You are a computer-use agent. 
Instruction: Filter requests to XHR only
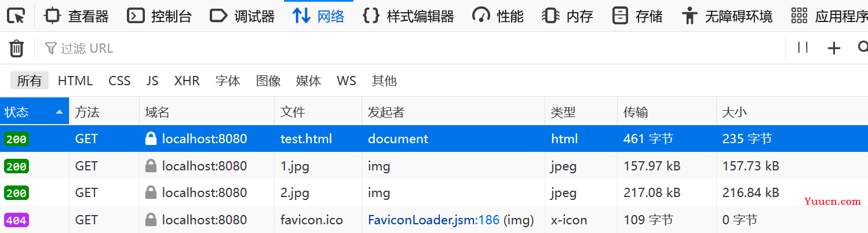(187, 81)
